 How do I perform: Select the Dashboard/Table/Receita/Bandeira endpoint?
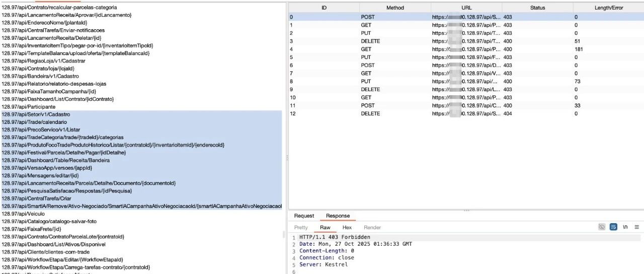[55, 160]
